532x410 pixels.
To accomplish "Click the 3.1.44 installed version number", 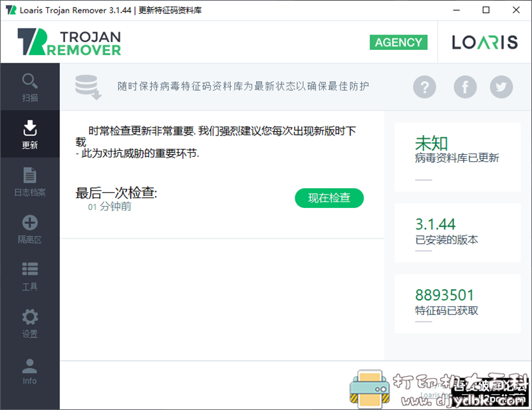I will (x=436, y=224).
